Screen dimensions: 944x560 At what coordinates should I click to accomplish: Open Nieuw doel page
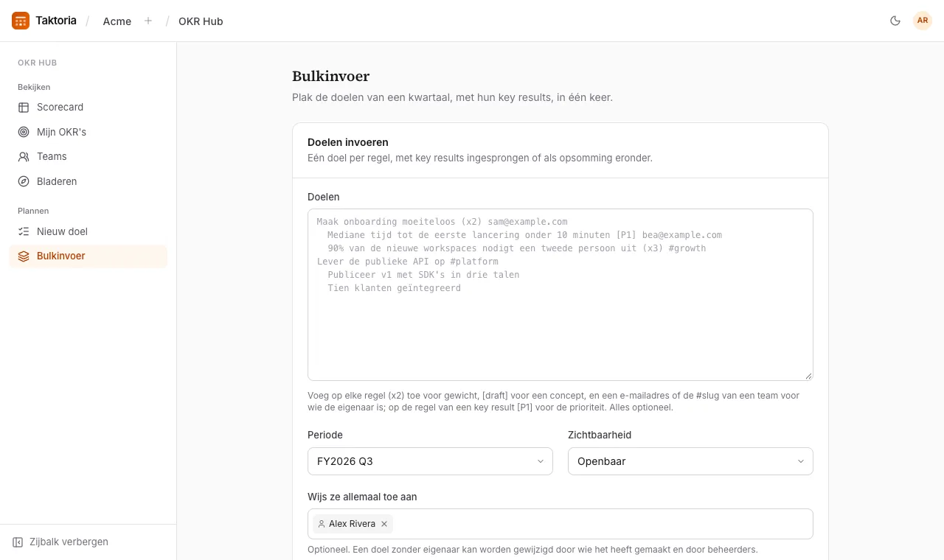(x=88, y=231)
